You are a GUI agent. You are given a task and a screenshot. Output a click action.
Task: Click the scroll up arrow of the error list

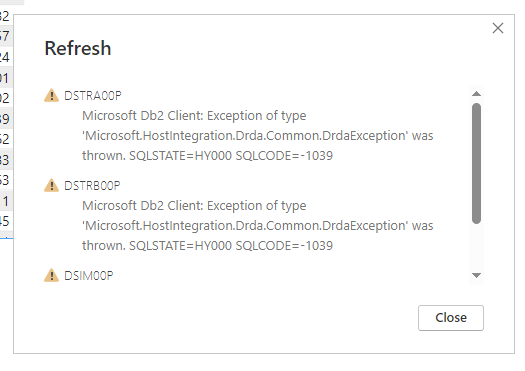tap(476, 94)
